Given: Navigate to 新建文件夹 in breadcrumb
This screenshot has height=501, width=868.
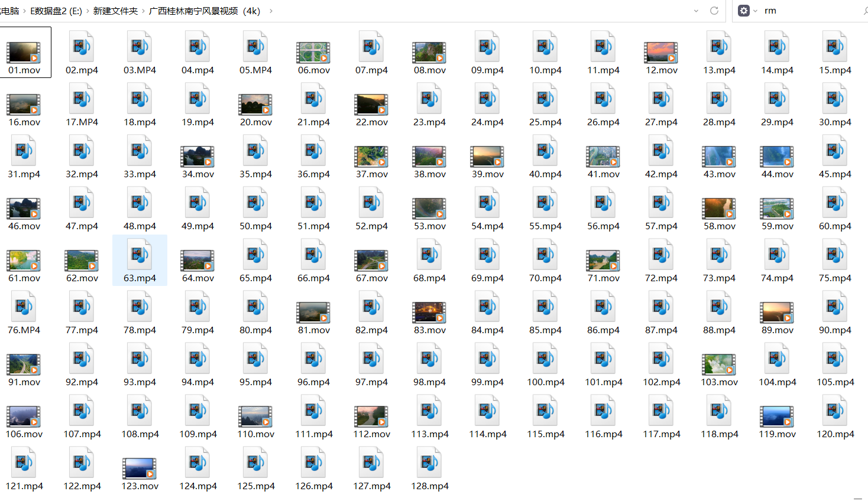Looking at the screenshot, I should (x=115, y=11).
